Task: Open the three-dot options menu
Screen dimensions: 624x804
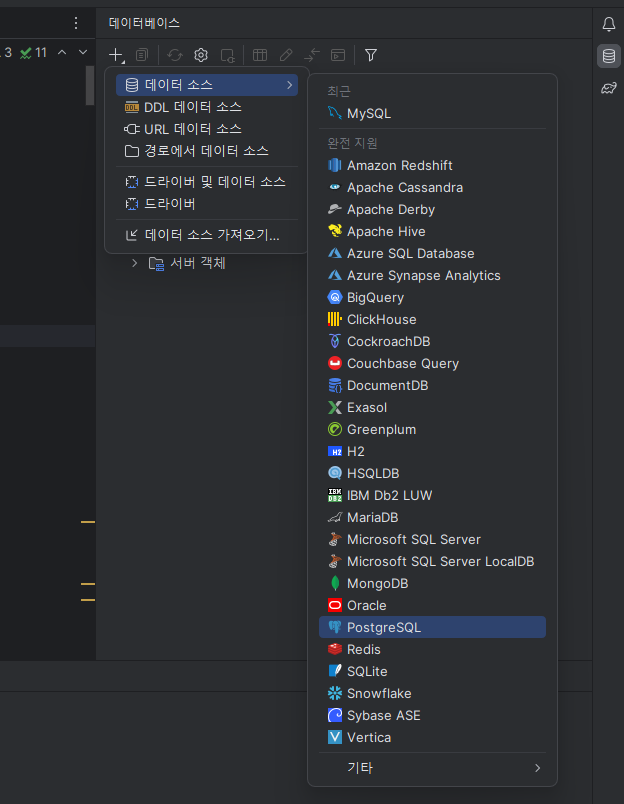Action: point(76,23)
